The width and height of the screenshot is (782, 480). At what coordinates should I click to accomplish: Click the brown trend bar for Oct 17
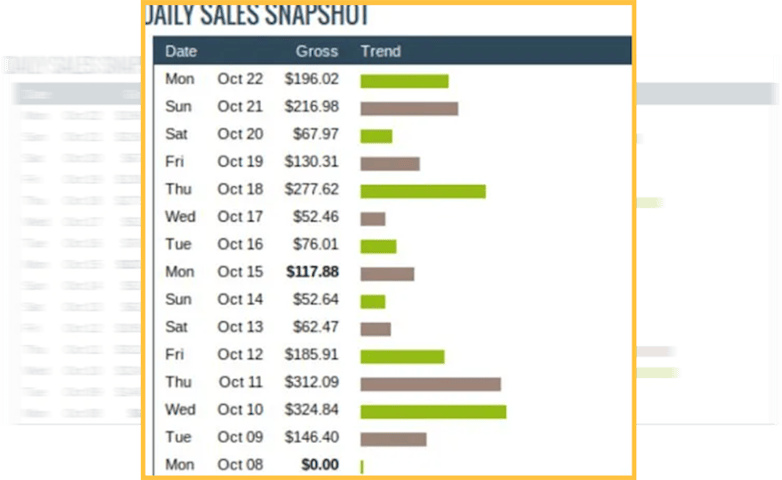[373, 218]
